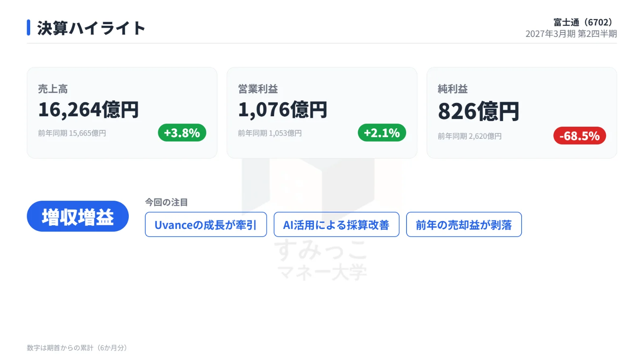
Task: Select the AI活用による採算改善 tag
Action: tap(336, 224)
